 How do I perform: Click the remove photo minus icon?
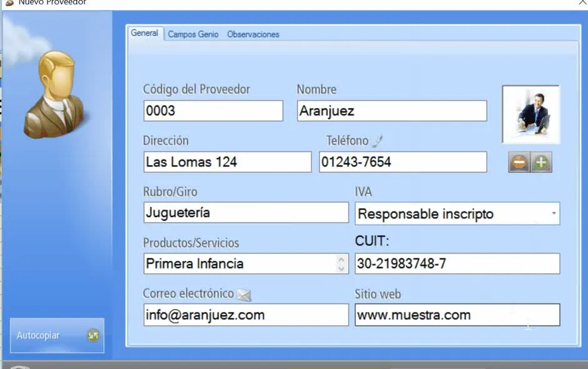[x=519, y=163]
